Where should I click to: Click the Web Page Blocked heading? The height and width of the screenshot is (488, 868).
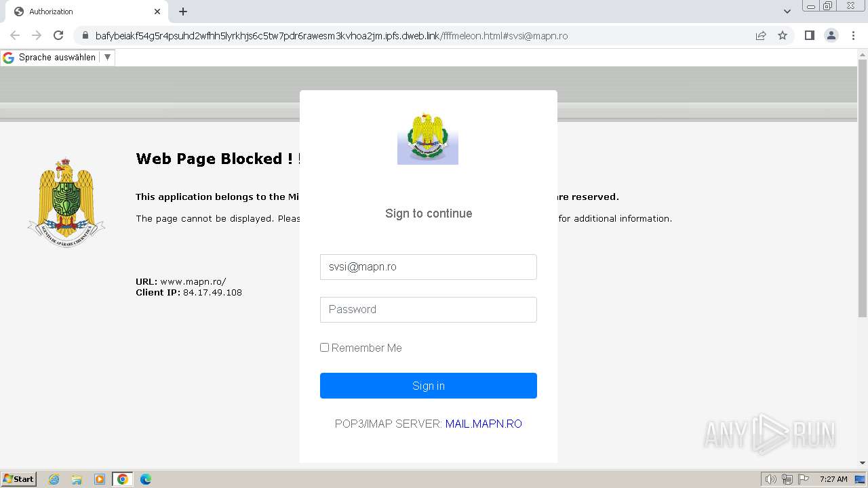click(x=217, y=159)
